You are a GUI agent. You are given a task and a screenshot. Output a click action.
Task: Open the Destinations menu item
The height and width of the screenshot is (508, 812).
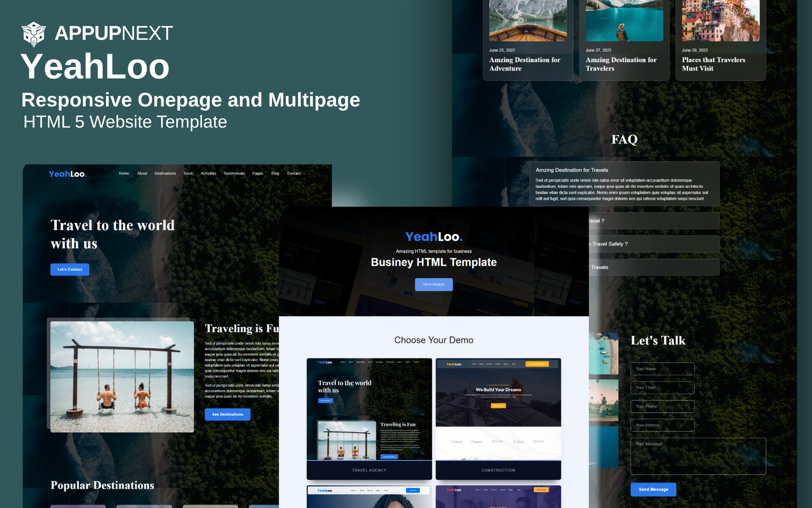(165, 174)
